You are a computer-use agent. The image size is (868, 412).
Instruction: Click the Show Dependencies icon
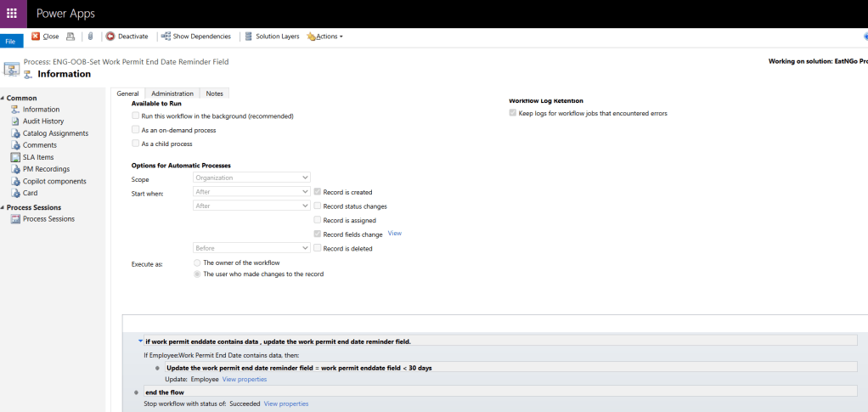[x=166, y=37]
